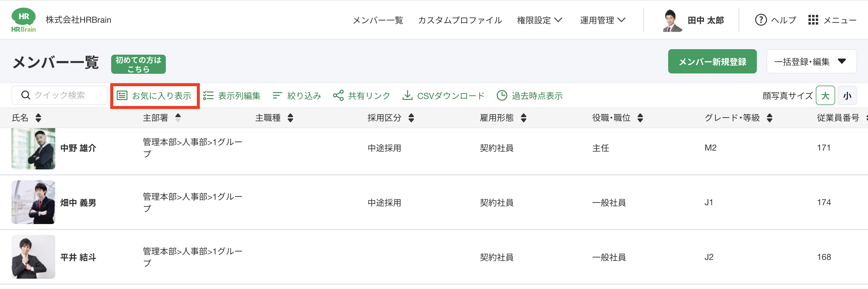Expand the 権限設定 dropdown
Image resolution: width=868 pixels, height=289 pixels.
(539, 20)
